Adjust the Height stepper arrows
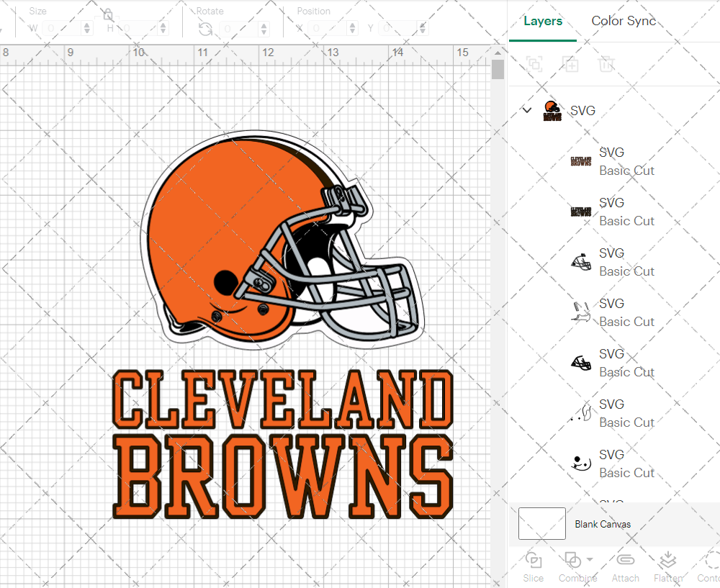720x588 pixels. (x=163, y=29)
